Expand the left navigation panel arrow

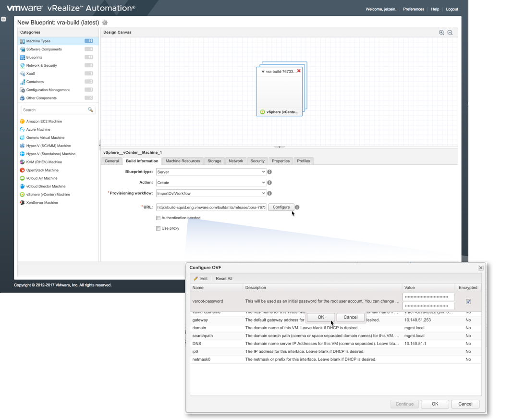pyautogui.click(x=3, y=19)
